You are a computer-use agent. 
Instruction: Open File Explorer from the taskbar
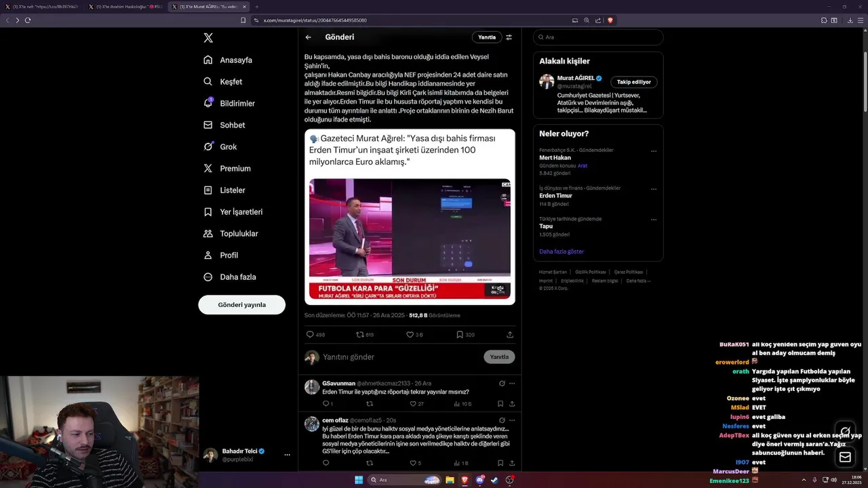[x=450, y=480]
